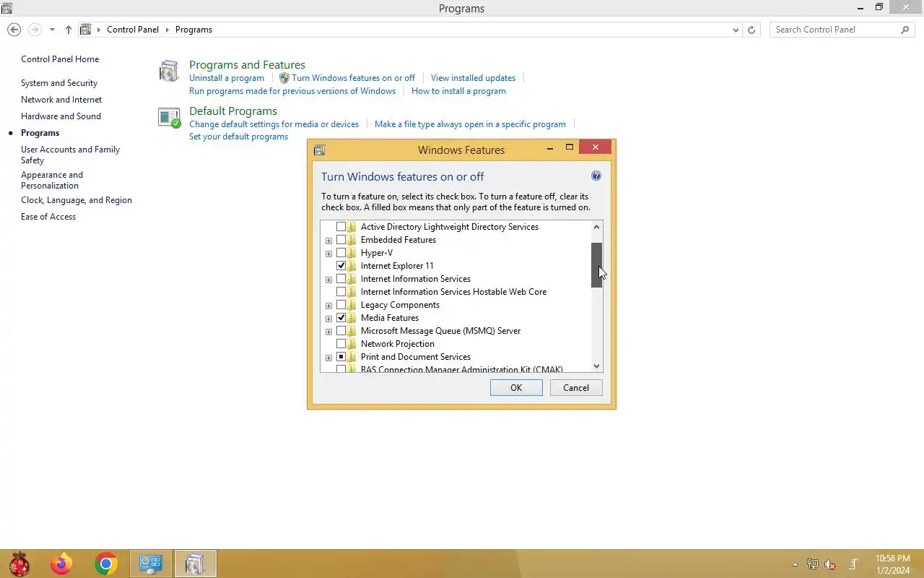Enable Active Directory Lightweight Directory Services checkbox

[x=341, y=227]
